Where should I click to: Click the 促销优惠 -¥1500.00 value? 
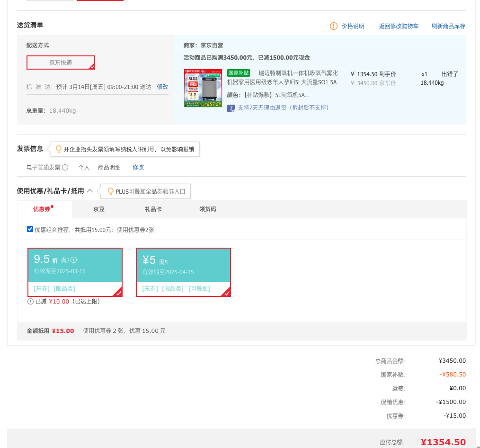pyautogui.click(x=451, y=402)
